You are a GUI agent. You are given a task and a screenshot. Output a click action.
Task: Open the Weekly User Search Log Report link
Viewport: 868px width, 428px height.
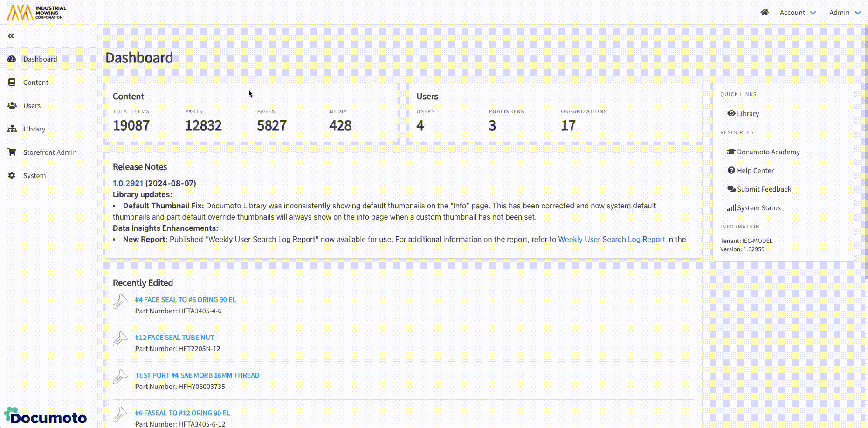611,239
